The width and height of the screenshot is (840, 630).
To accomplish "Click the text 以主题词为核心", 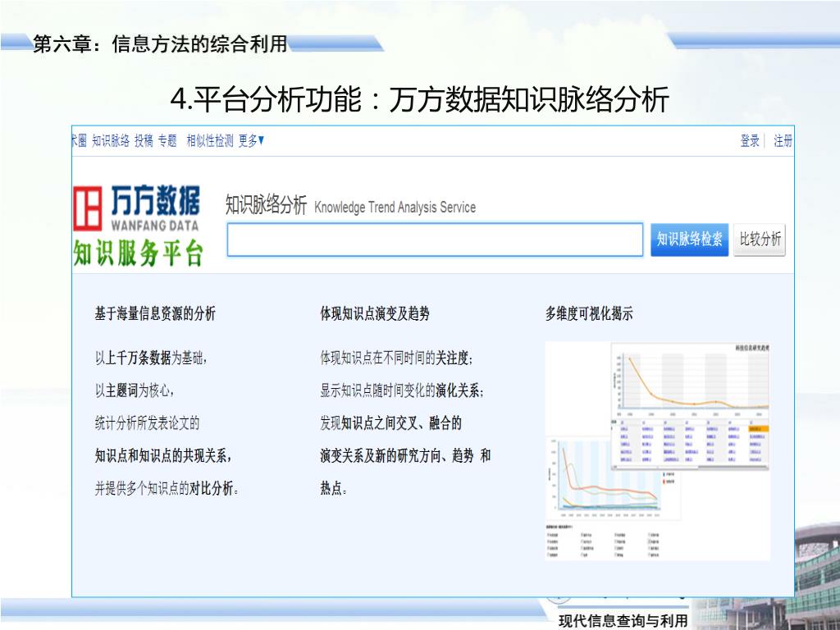I will click(134, 390).
